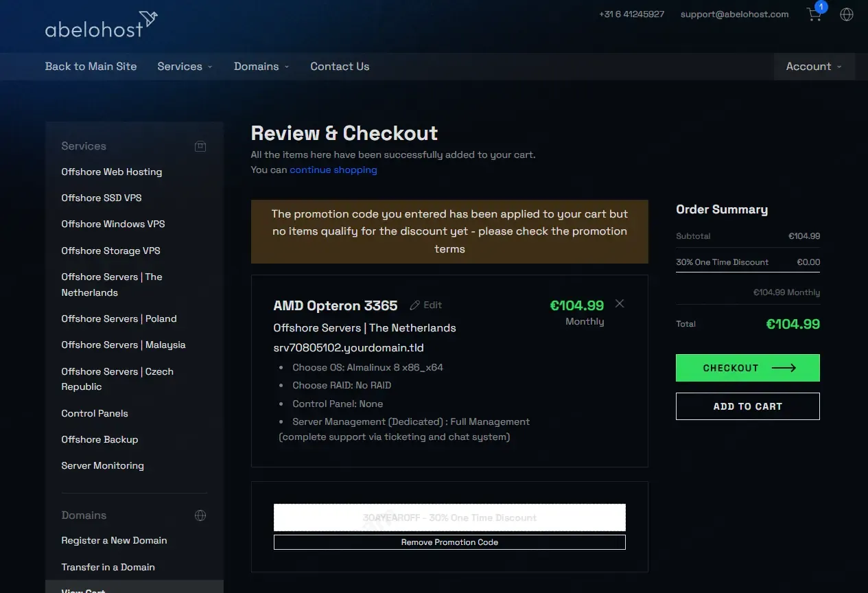The width and height of the screenshot is (868, 593).
Task: Open Offshore Servers Czech Republic sidebar link
Action: click(x=117, y=379)
